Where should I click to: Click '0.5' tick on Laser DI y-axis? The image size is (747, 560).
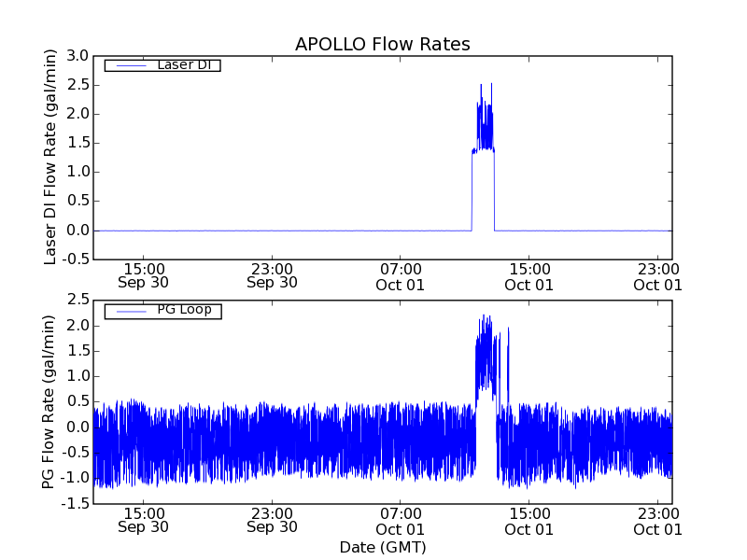[78, 201]
